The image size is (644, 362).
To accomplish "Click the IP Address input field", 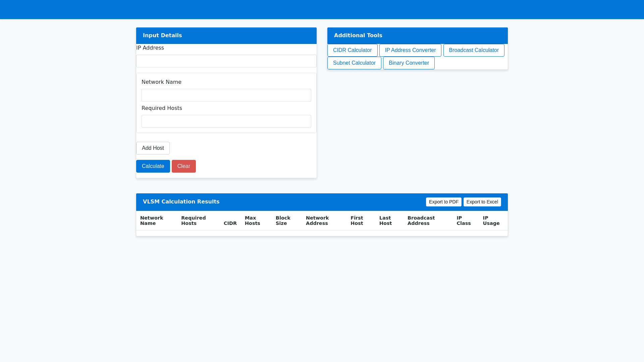I will click(x=226, y=61).
